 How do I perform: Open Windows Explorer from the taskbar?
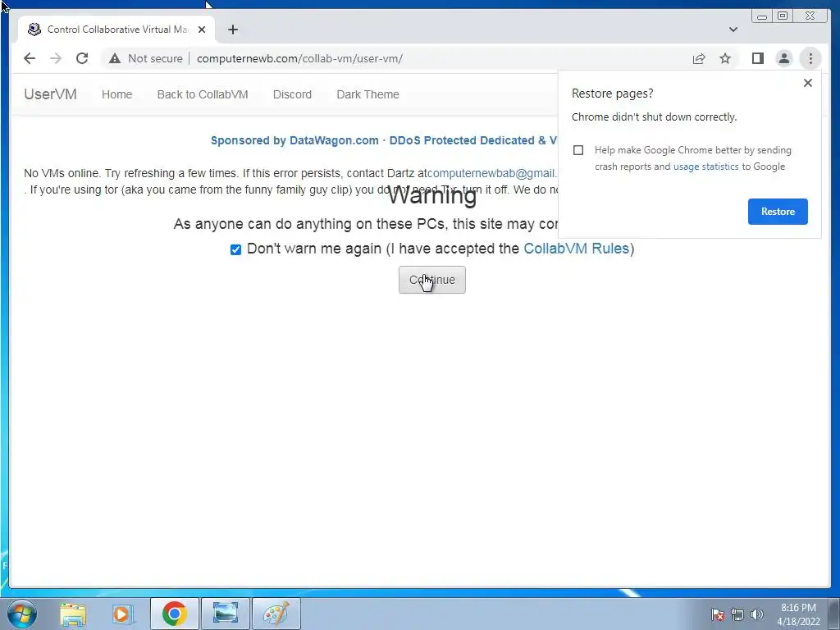click(73, 614)
